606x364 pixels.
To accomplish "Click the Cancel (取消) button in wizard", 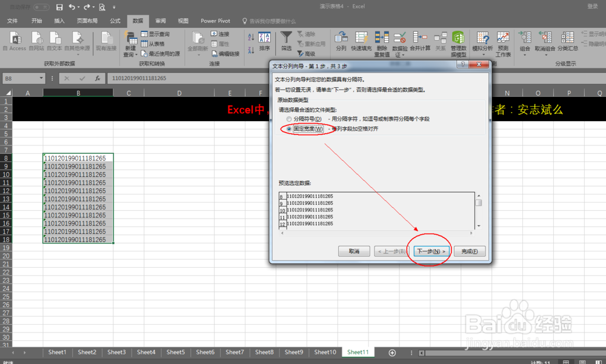I will coord(354,251).
